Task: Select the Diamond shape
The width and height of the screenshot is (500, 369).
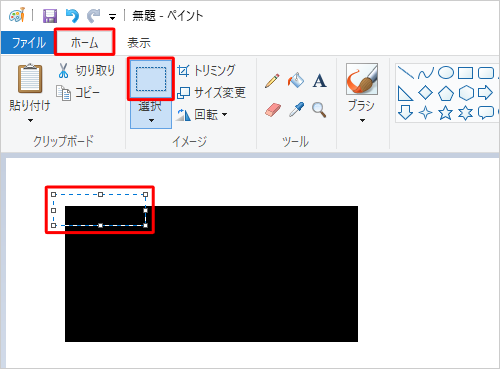Action: [426, 93]
